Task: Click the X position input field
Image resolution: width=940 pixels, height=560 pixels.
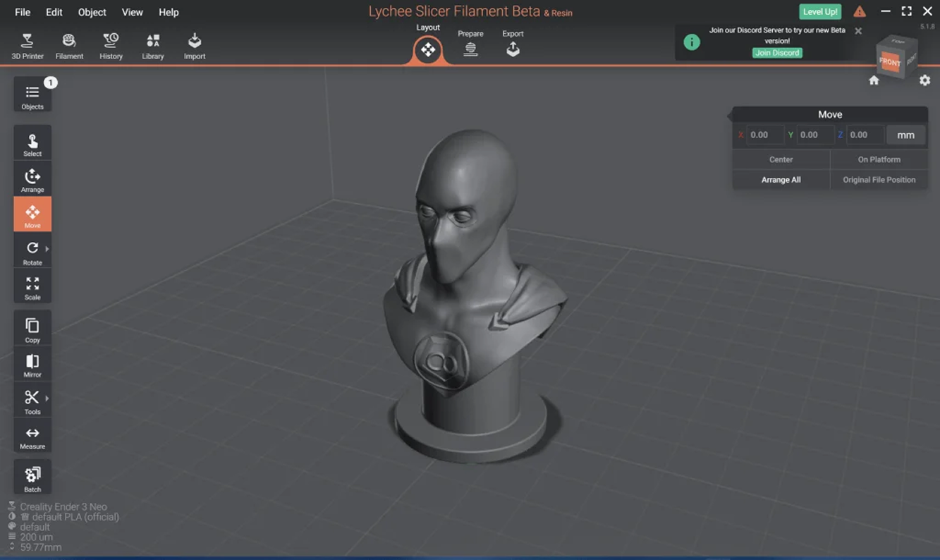Action: 764,135
